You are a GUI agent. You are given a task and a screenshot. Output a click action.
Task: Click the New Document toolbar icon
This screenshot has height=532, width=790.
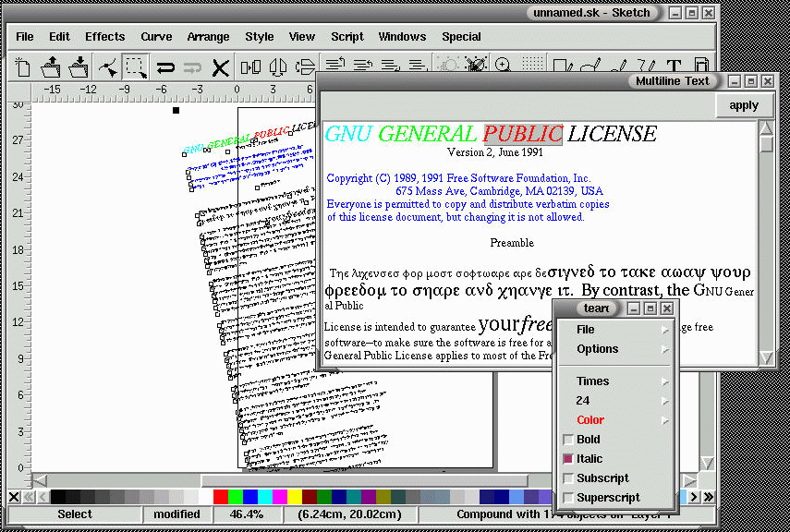pos(21,66)
